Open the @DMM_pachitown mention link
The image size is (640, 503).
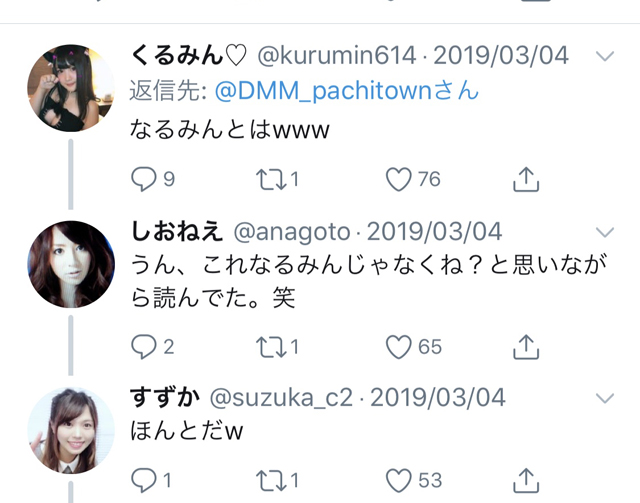coord(347,91)
